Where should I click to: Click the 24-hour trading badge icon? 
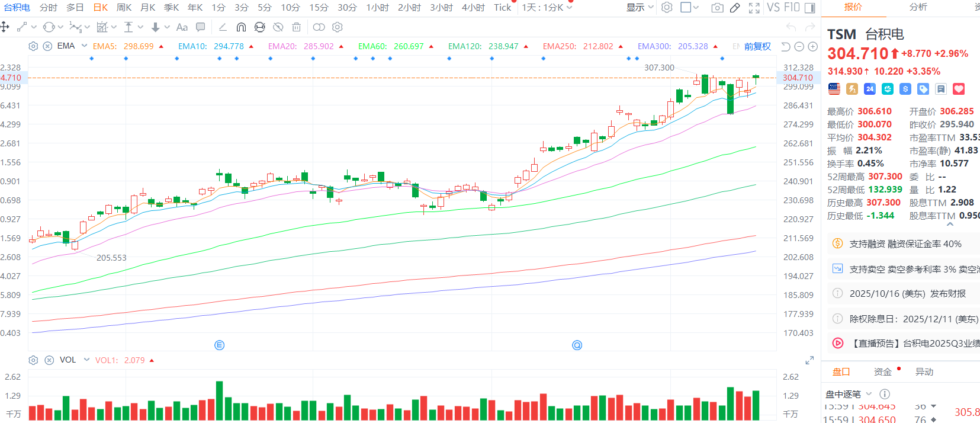870,89
